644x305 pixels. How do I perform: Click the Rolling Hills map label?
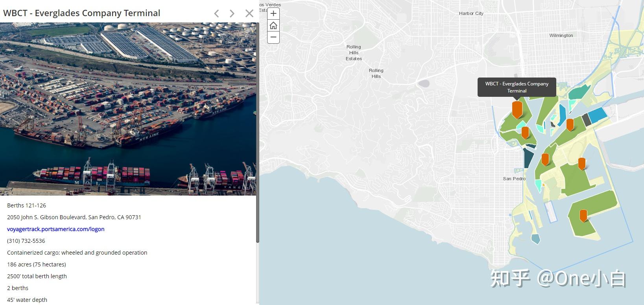tap(376, 73)
